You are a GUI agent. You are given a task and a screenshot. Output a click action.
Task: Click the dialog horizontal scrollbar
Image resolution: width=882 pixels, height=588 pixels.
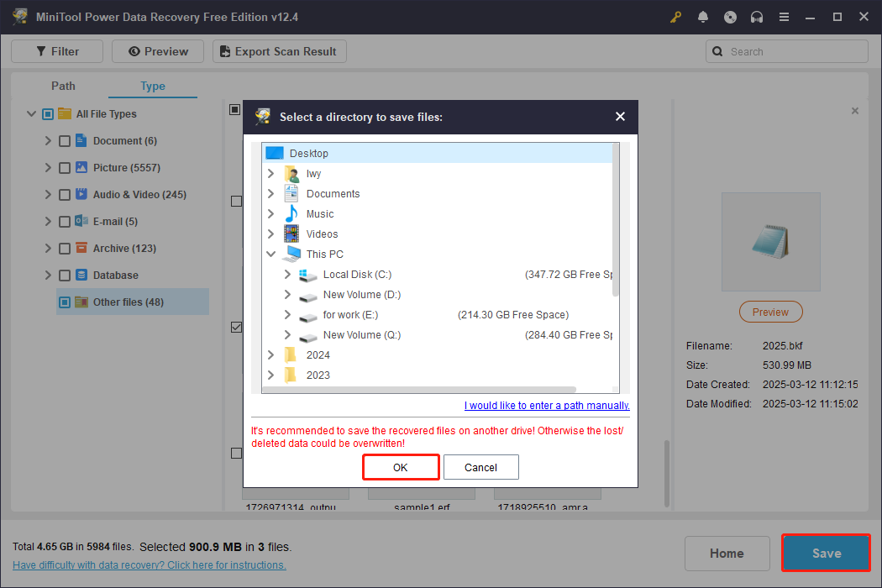[420, 390]
